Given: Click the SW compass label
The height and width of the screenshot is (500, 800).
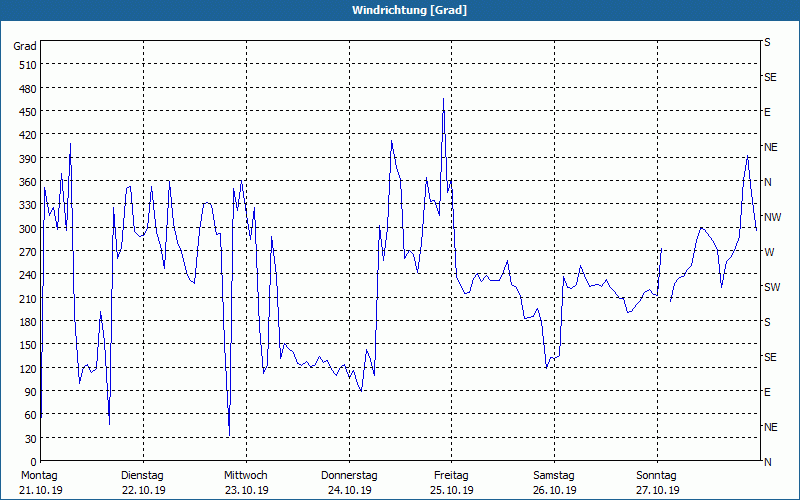Looking at the screenshot, I should (772, 287).
